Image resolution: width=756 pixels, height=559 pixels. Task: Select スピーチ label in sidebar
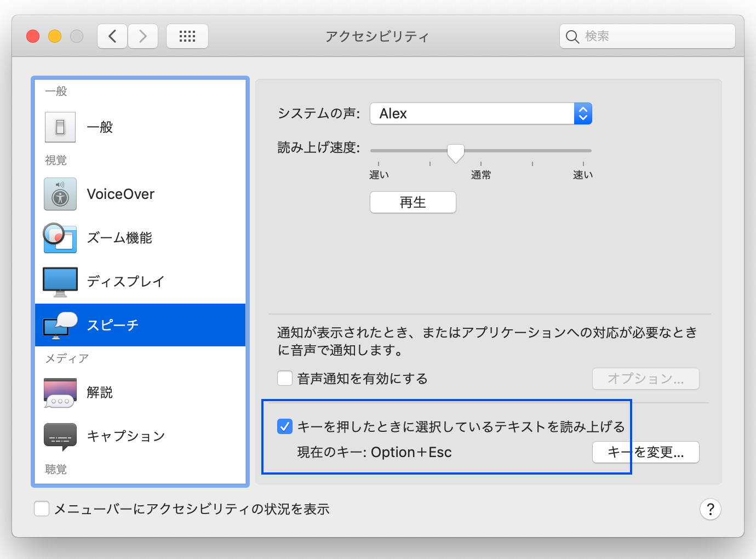[x=113, y=326]
